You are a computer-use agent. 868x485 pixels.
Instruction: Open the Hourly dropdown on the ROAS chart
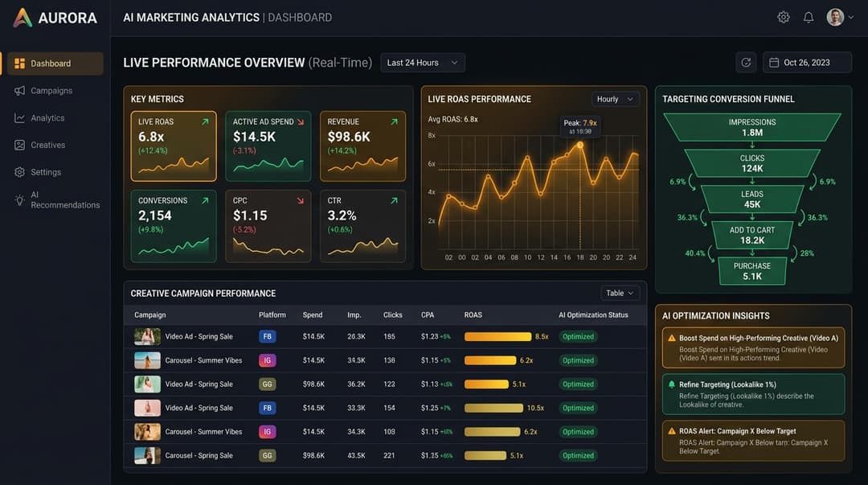(x=615, y=99)
